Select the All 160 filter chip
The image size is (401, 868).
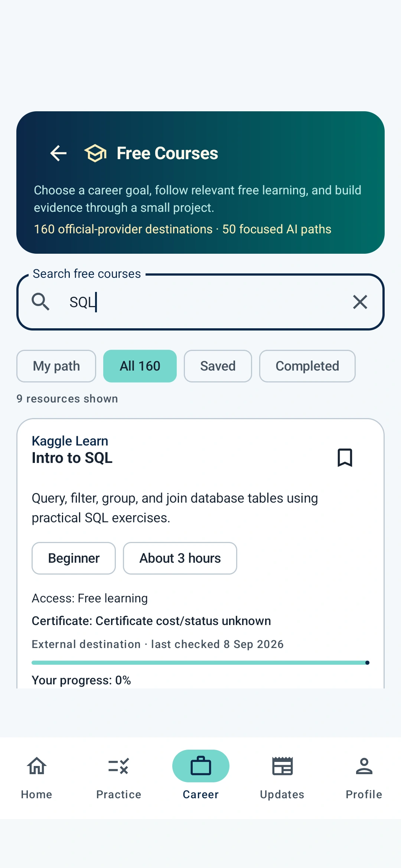[x=140, y=366]
